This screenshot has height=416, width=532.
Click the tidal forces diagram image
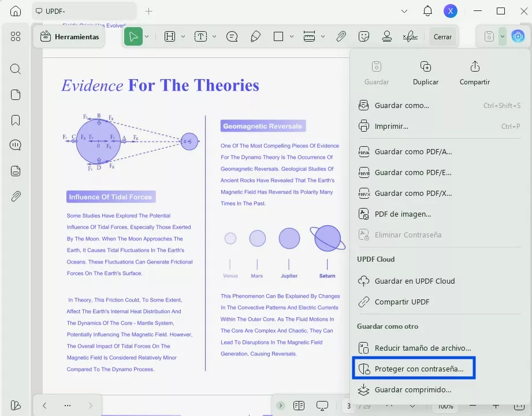point(131,142)
